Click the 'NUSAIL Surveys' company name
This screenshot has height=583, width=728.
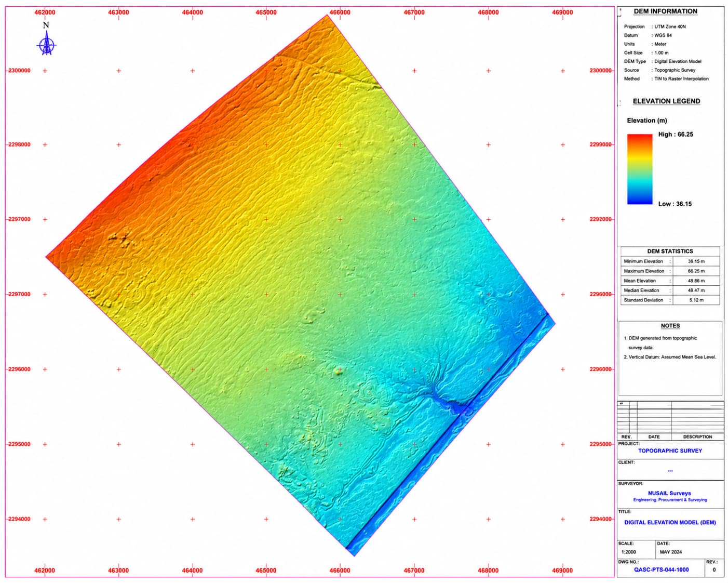point(669,494)
